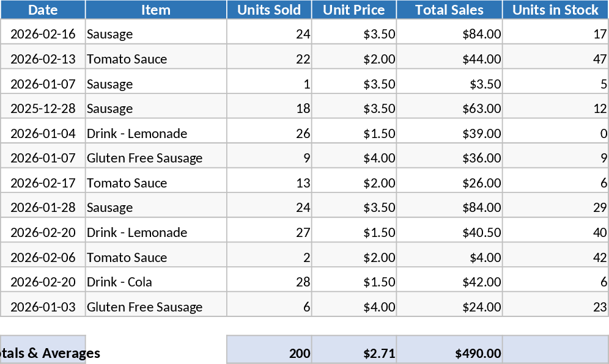Select the total Units Sold cell showing 200
This screenshot has width=609, height=364.
(269, 353)
